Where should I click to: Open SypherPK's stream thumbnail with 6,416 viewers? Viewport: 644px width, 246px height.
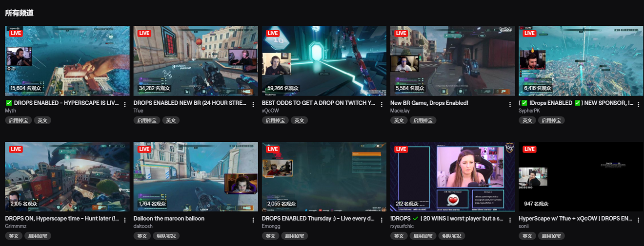click(581, 61)
